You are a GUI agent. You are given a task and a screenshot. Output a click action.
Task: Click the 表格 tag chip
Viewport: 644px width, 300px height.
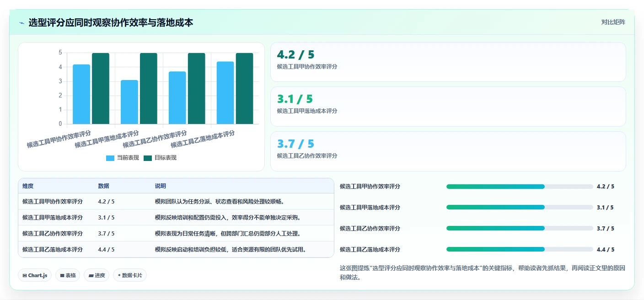68,275
